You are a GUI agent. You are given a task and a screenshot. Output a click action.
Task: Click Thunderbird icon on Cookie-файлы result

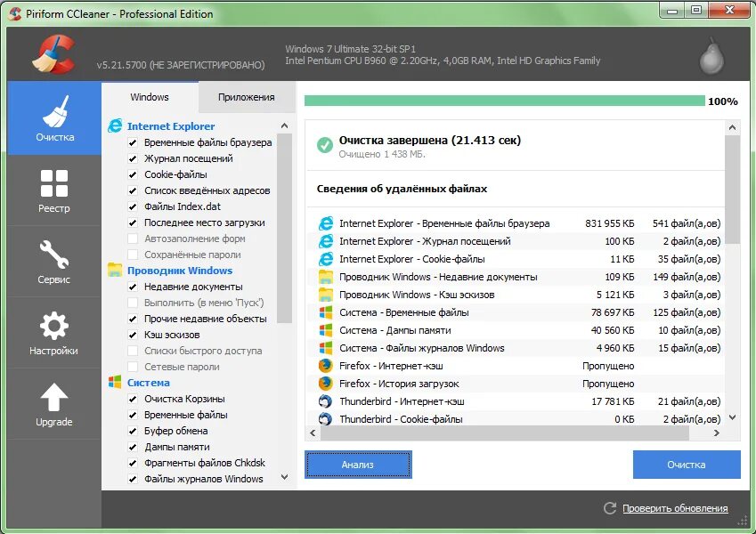[326, 419]
